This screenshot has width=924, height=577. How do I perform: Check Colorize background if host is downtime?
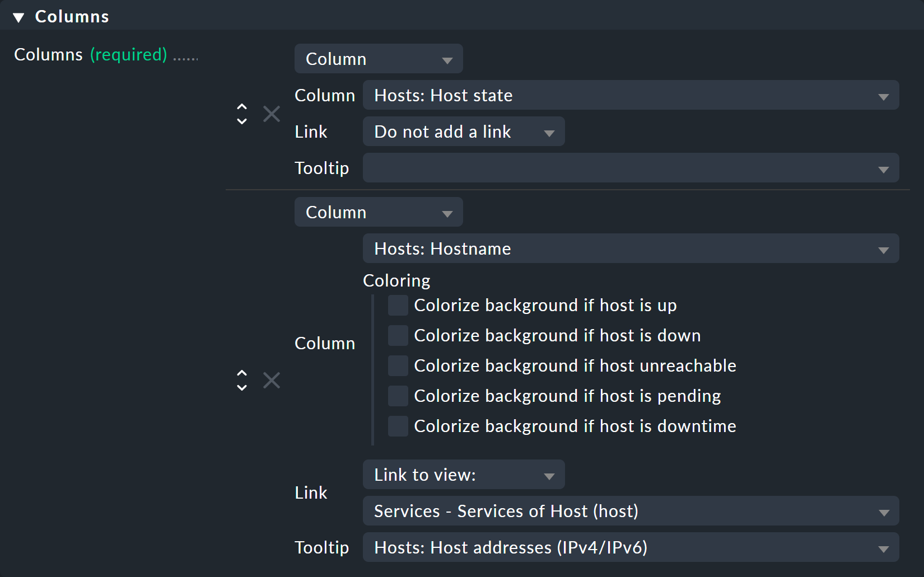point(398,426)
